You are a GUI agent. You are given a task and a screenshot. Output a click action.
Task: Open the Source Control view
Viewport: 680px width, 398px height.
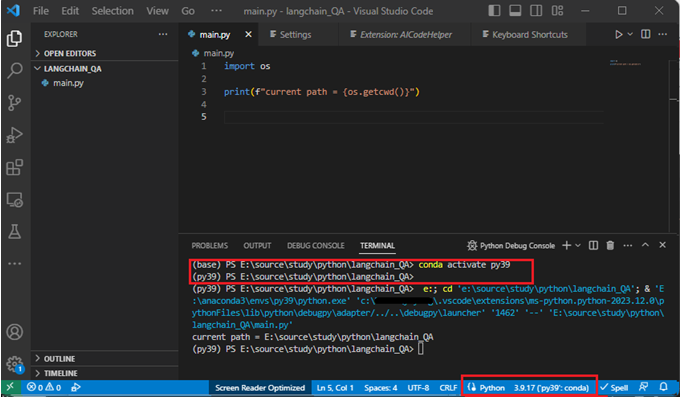pos(15,103)
